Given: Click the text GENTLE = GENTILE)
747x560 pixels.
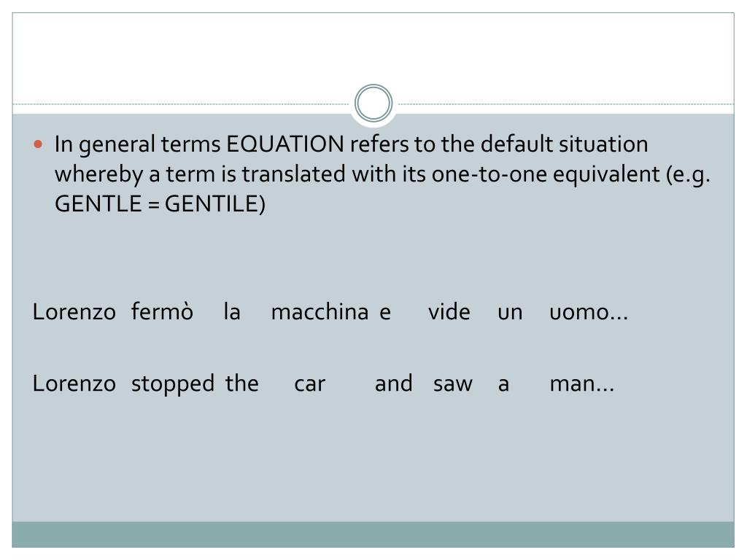Looking at the screenshot, I should pyautogui.click(x=160, y=204).
